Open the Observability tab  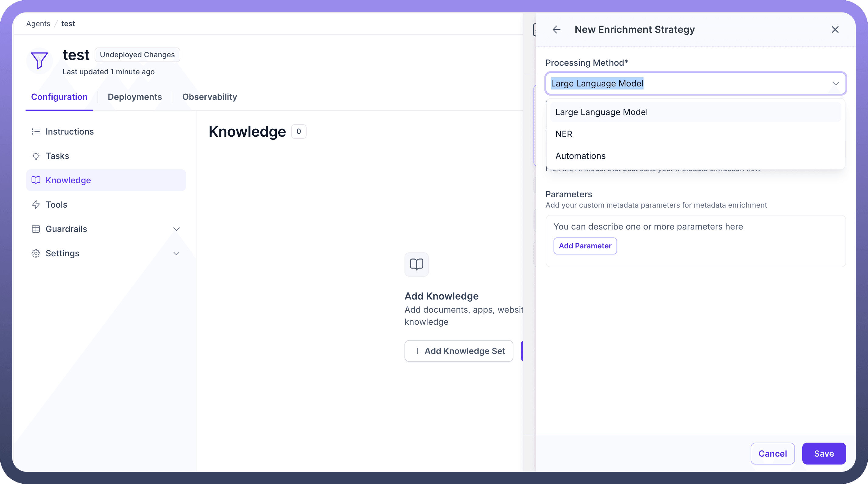pos(210,97)
